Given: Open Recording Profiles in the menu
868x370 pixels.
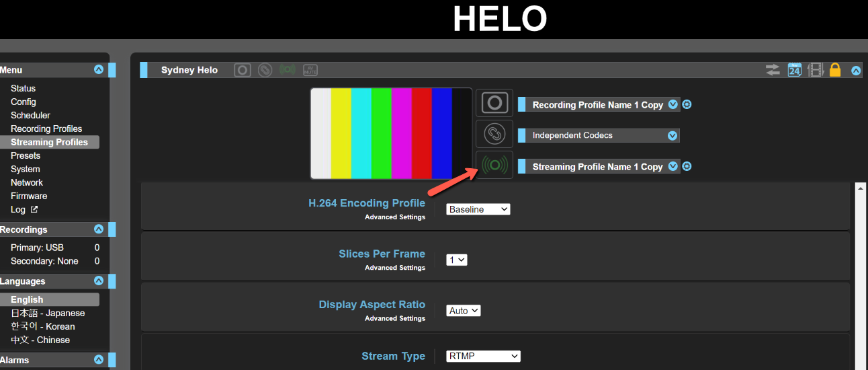Looking at the screenshot, I should 46,128.
